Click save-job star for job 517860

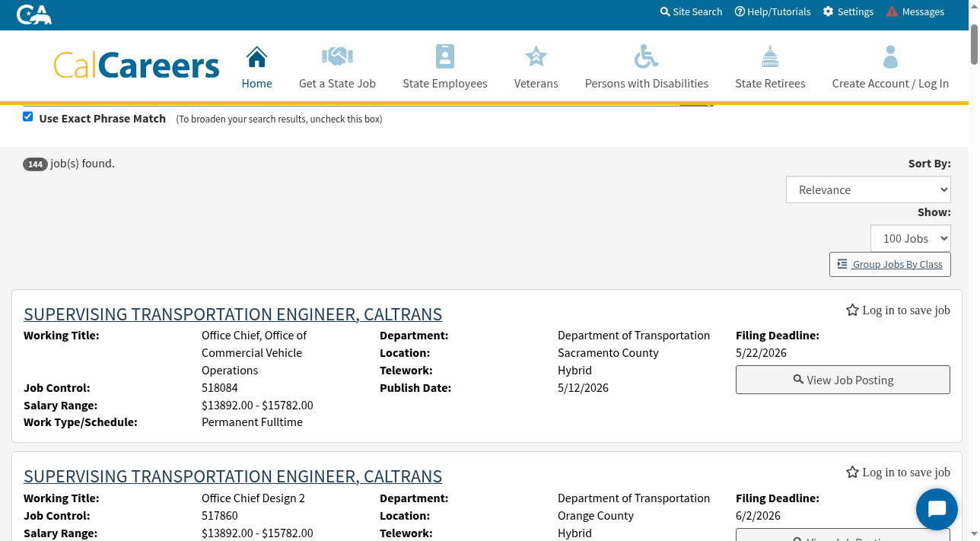coord(852,473)
